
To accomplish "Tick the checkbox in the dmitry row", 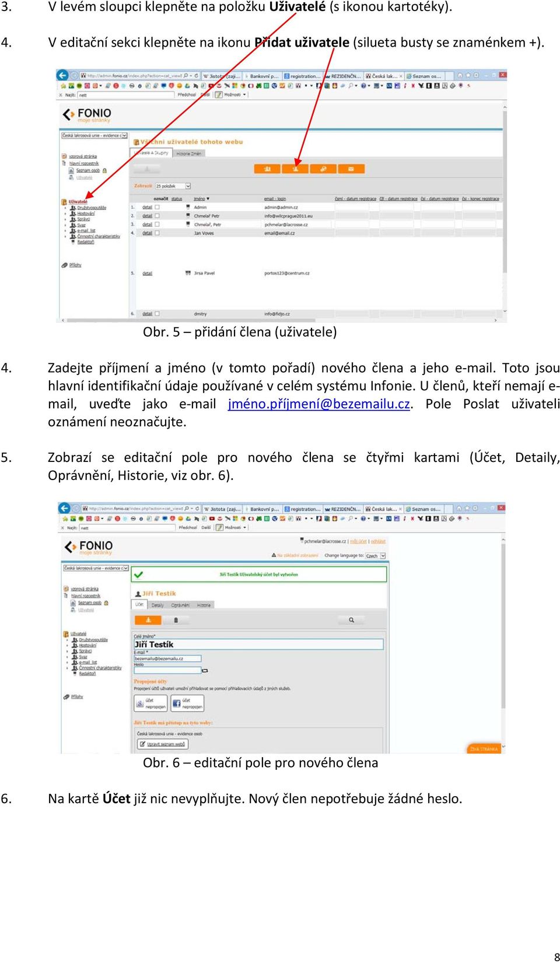I will point(157,314).
